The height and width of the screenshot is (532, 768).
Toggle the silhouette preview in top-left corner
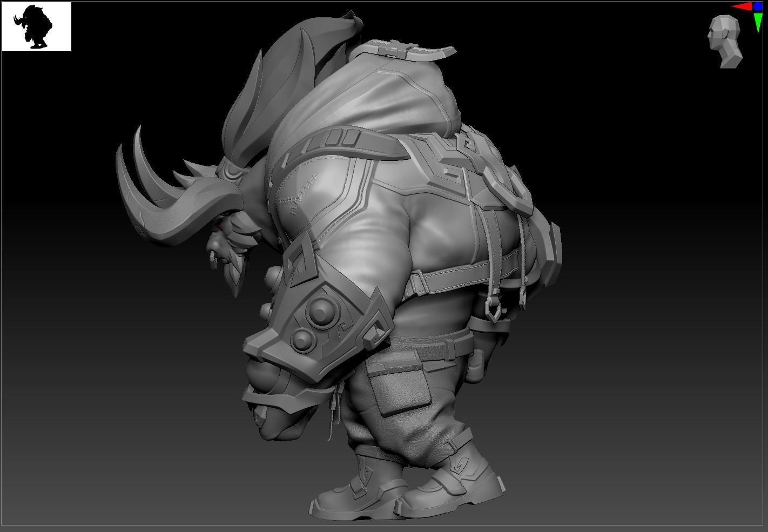pos(37,27)
